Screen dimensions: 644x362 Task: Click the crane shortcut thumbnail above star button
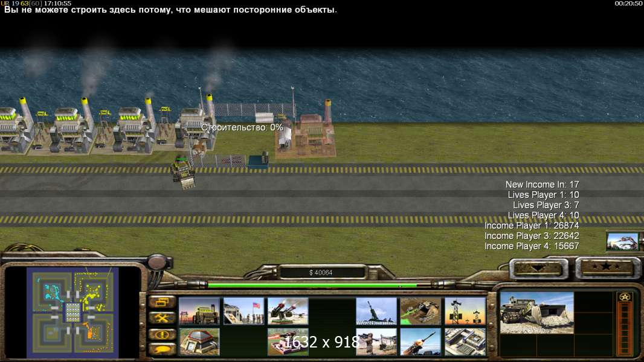pos(623,241)
